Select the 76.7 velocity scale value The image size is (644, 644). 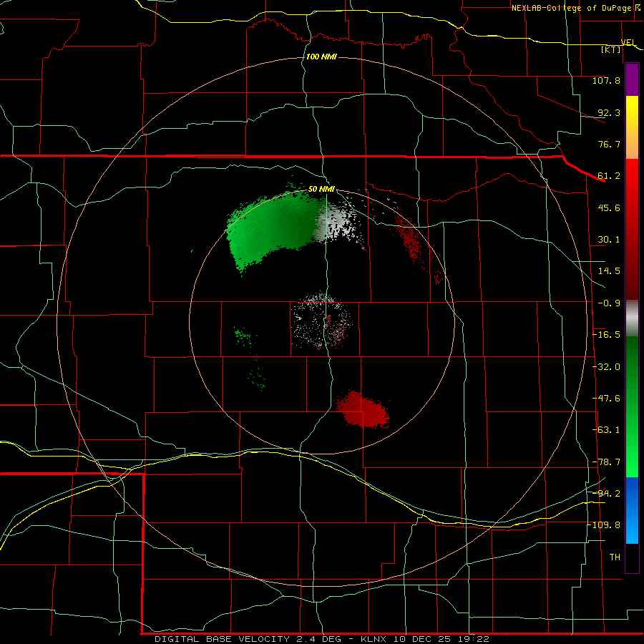[609, 144]
